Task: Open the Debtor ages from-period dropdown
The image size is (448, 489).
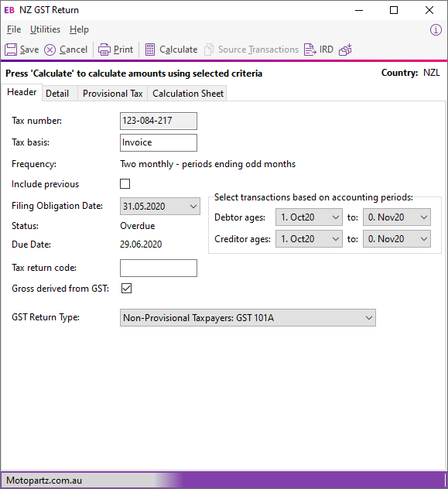Action: coord(309,217)
